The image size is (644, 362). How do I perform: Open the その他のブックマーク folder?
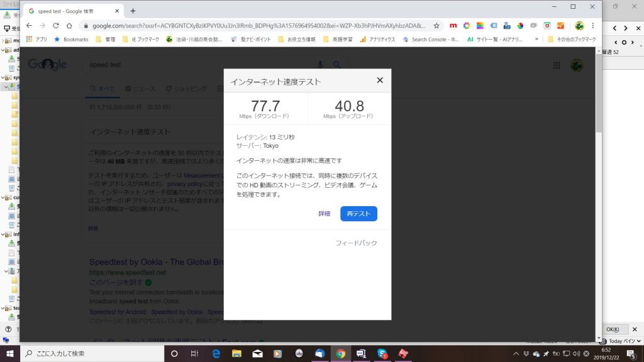(x=571, y=39)
